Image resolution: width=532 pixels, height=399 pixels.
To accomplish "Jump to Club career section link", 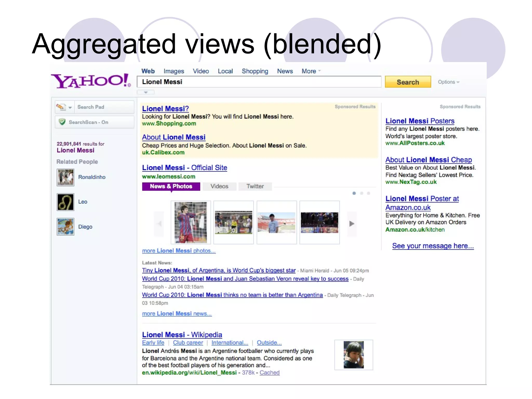I will (188, 343).
